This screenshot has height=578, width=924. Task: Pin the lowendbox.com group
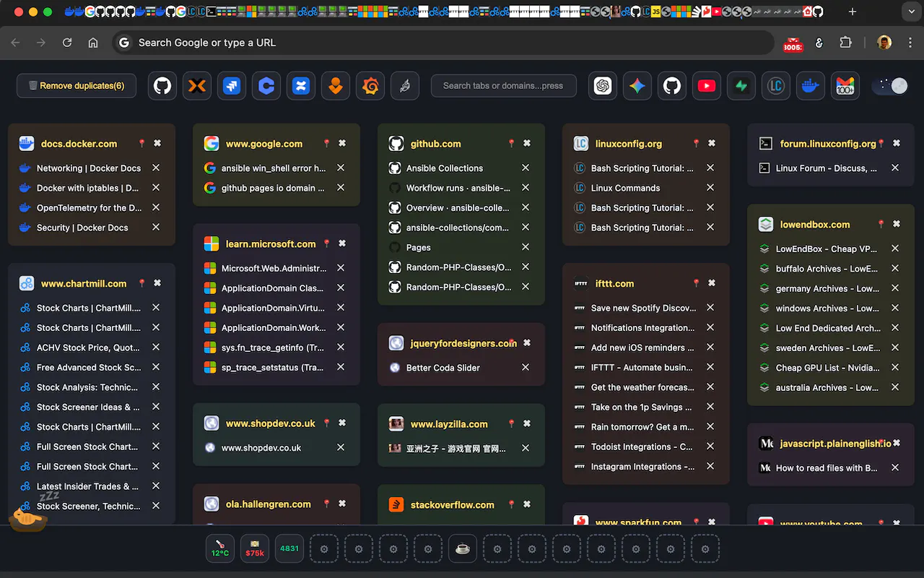tap(881, 225)
